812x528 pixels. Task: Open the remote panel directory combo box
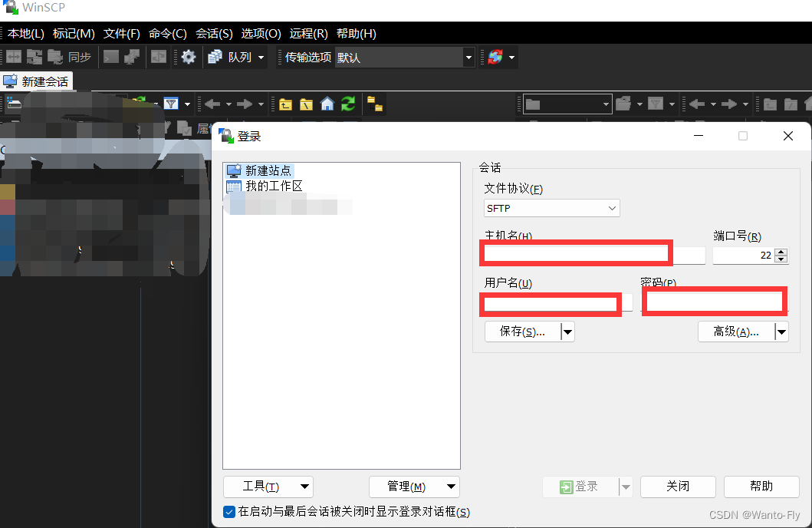(x=567, y=104)
